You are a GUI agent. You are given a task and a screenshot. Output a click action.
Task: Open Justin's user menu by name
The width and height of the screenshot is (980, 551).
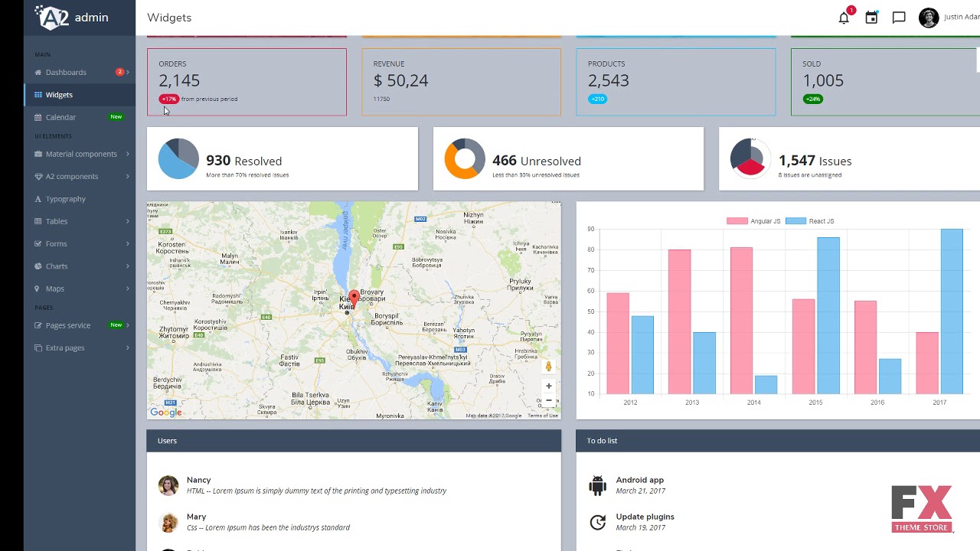pos(962,18)
